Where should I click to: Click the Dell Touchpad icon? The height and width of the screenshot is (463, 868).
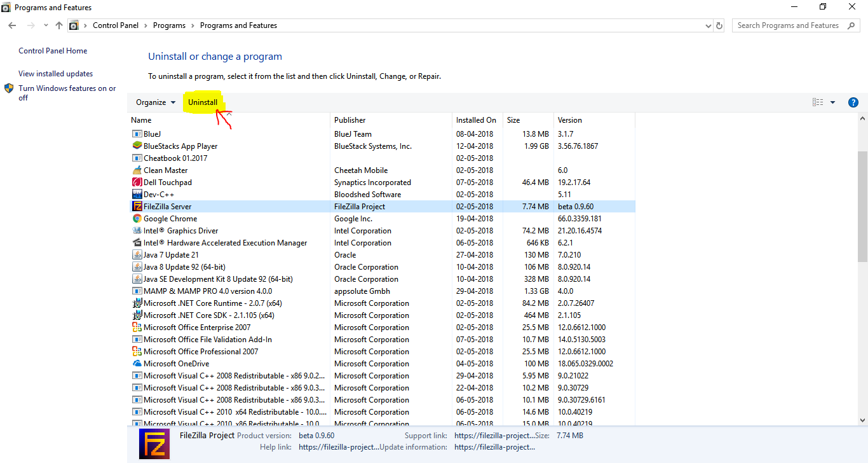tap(137, 183)
